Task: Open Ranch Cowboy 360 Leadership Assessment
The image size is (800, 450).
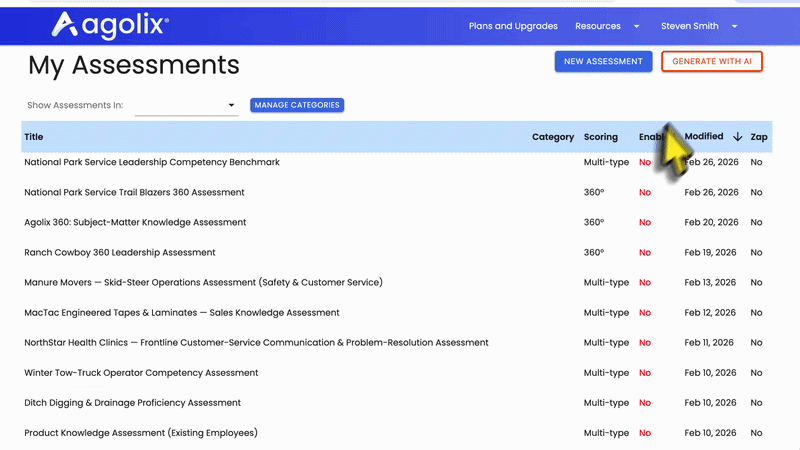Action: tap(120, 253)
